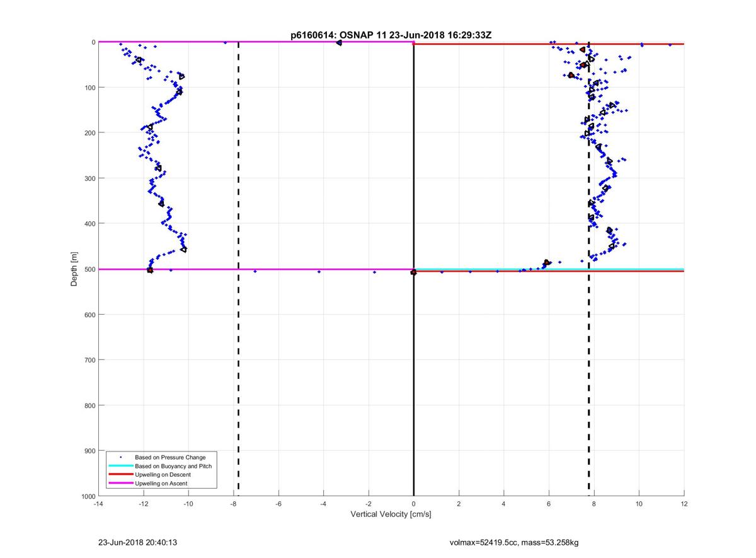Click the '6' x-axis tick label
The height and width of the screenshot is (558, 756).
pos(549,504)
